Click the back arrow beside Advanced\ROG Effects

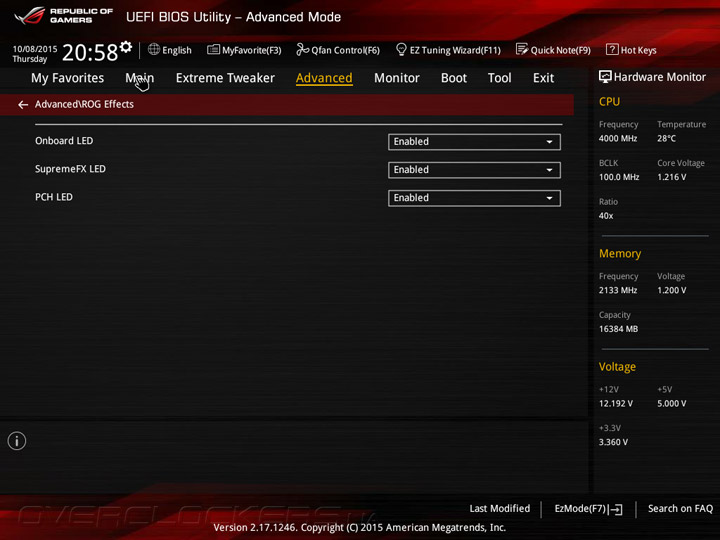pyautogui.click(x=23, y=105)
